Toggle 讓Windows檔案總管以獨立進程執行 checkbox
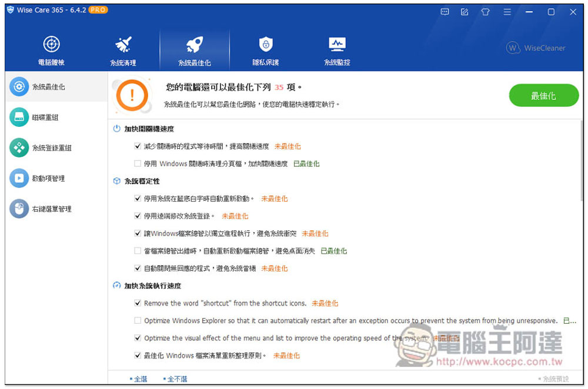This screenshot has width=588, height=389. (138, 233)
